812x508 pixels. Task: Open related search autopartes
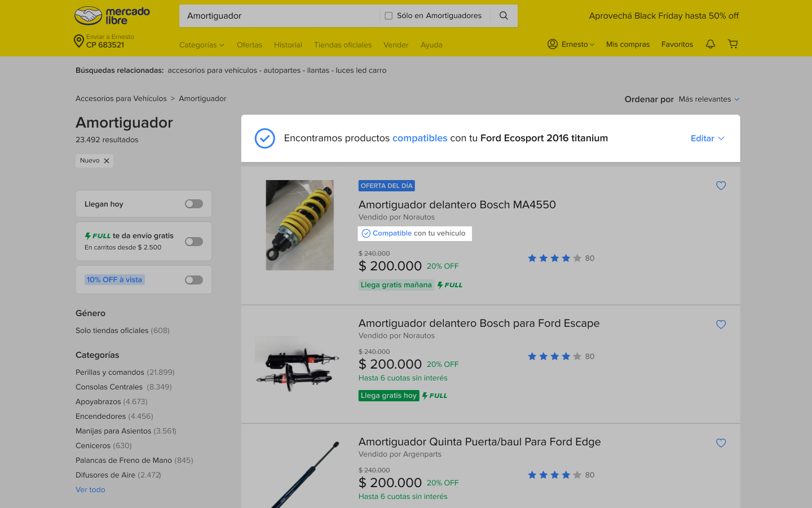tap(282, 71)
